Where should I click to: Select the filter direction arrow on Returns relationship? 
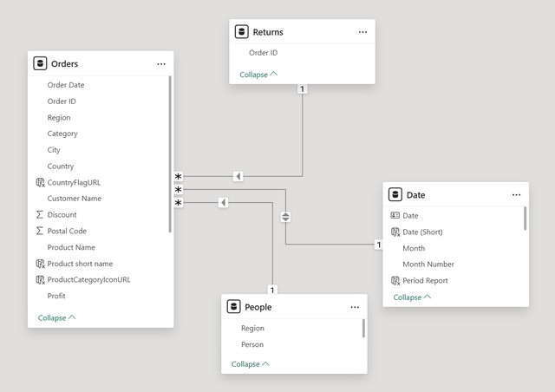238,176
